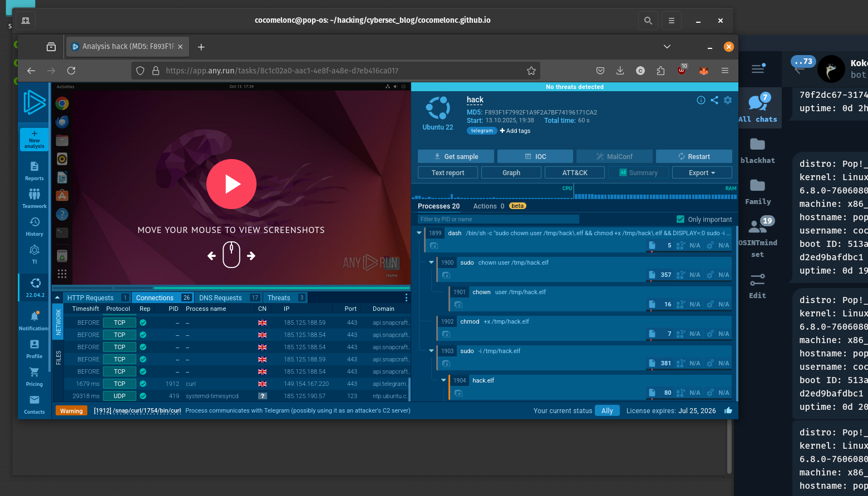Collapse the sudo process 1900 subtree
868x496 pixels.
(x=431, y=262)
